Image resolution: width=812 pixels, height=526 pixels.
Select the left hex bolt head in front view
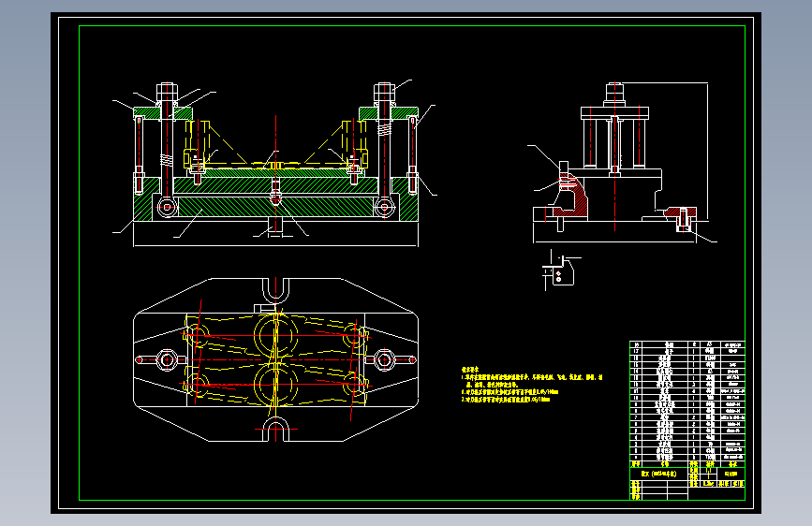167,92
